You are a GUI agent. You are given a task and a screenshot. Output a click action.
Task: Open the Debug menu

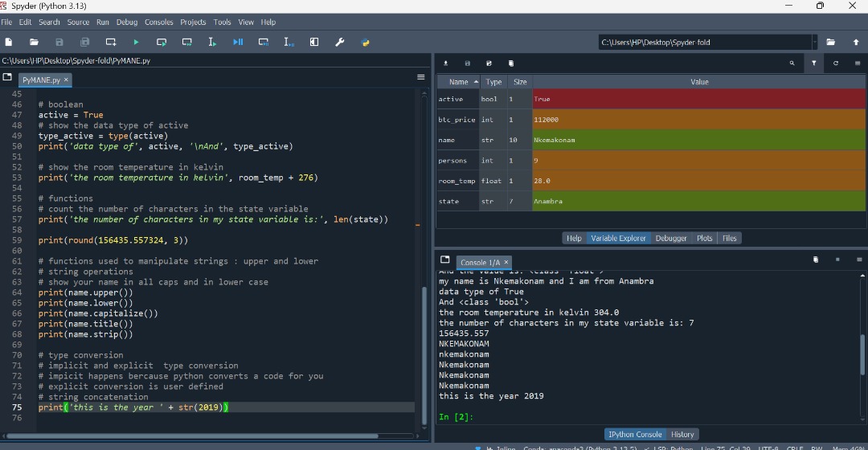point(127,22)
